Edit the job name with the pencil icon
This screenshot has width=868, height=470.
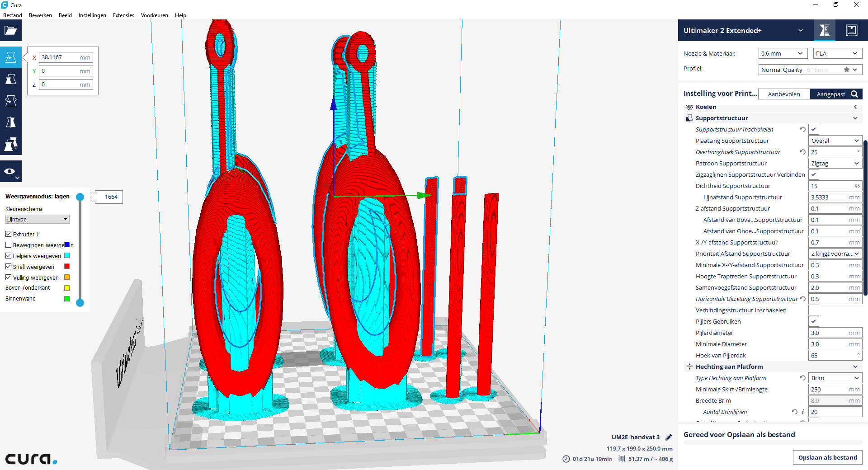coord(669,437)
